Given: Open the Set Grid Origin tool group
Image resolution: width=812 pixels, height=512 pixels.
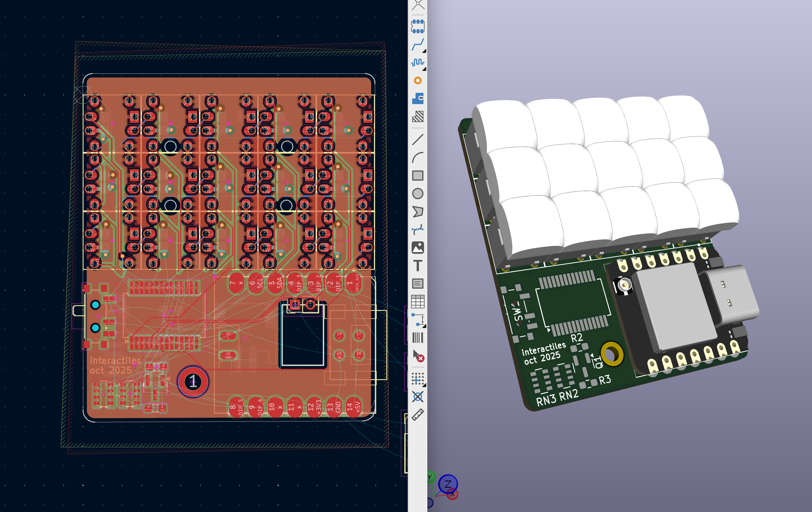Looking at the screenshot, I should (418, 379).
